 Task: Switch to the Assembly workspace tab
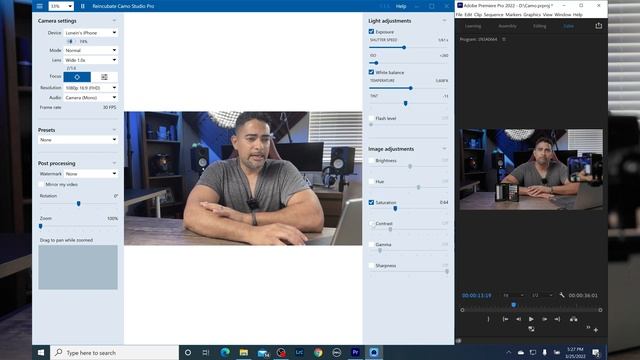[507, 26]
